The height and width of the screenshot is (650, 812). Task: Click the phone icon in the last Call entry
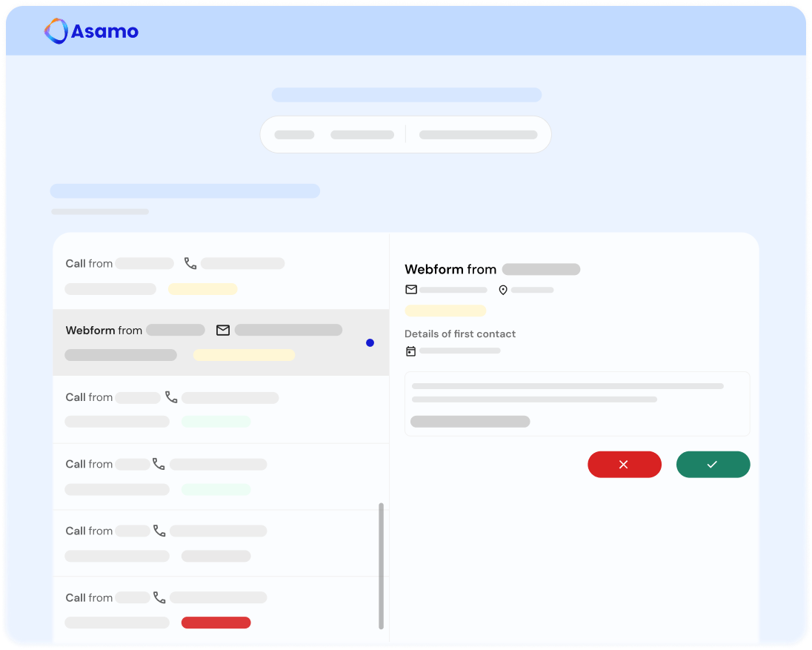coord(159,597)
